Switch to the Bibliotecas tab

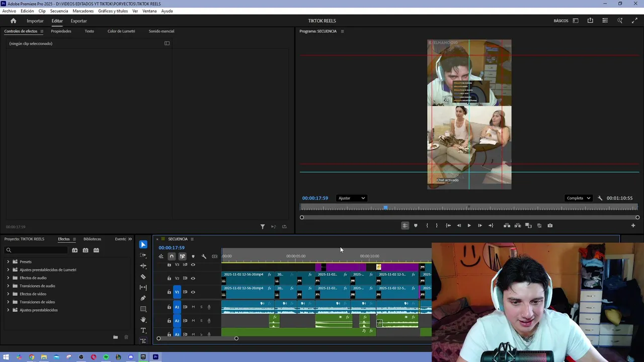click(92, 239)
